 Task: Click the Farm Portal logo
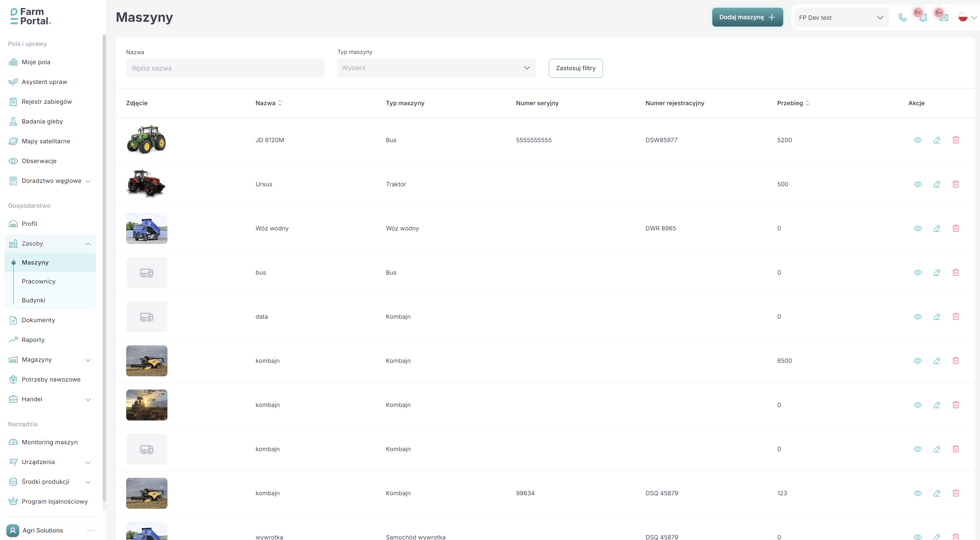[30, 17]
